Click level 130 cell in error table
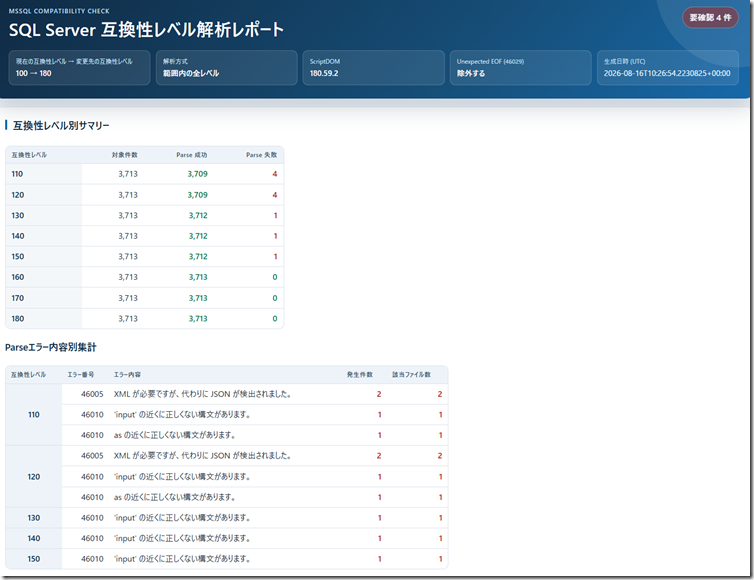The width and height of the screenshot is (754, 580). click(34, 518)
